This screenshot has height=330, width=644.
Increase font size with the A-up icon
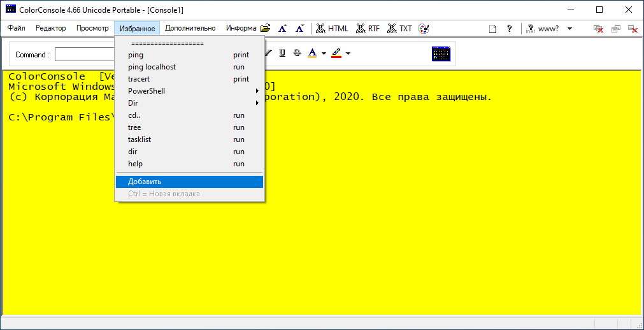pyautogui.click(x=283, y=29)
